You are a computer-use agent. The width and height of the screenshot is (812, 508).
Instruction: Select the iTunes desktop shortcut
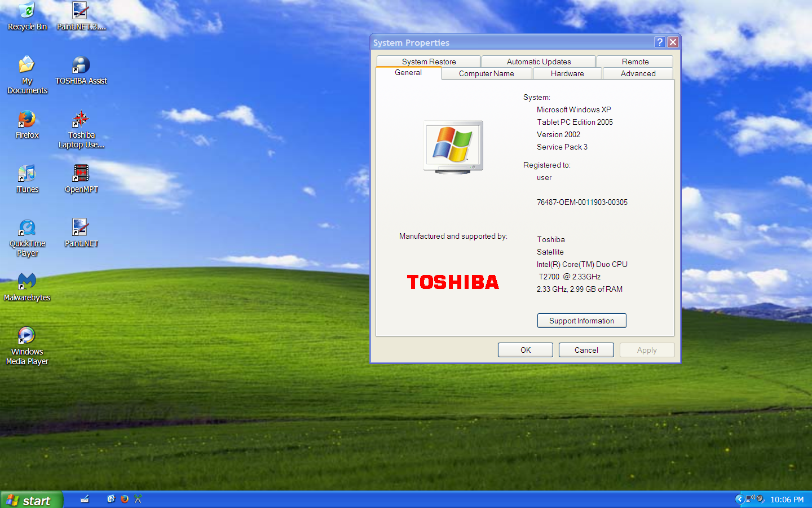[27, 179]
